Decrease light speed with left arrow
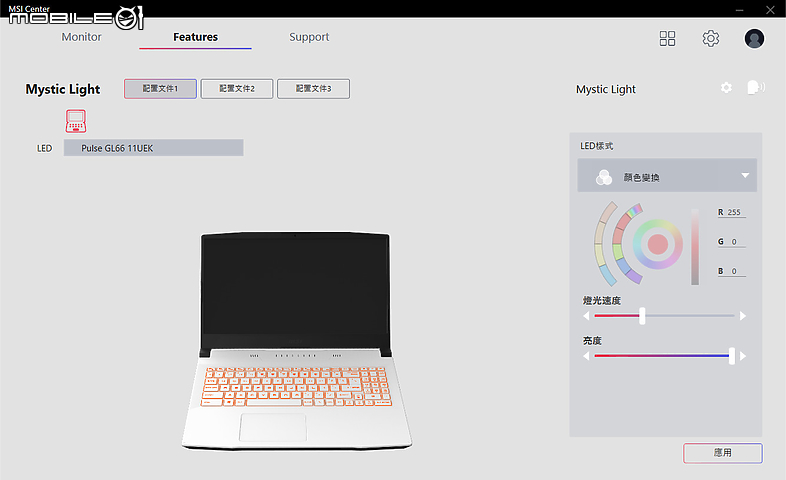This screenshot has height=480, width=786. 586,316
